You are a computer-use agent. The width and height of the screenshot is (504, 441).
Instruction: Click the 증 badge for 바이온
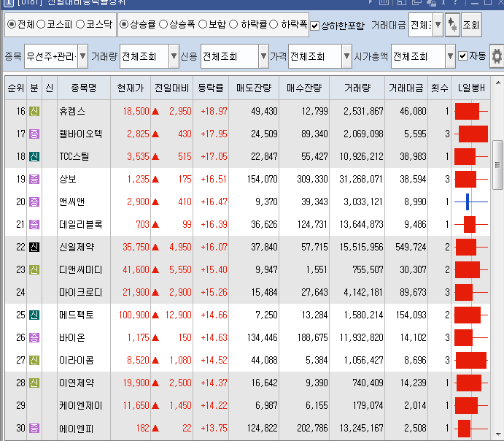point(34,337)
